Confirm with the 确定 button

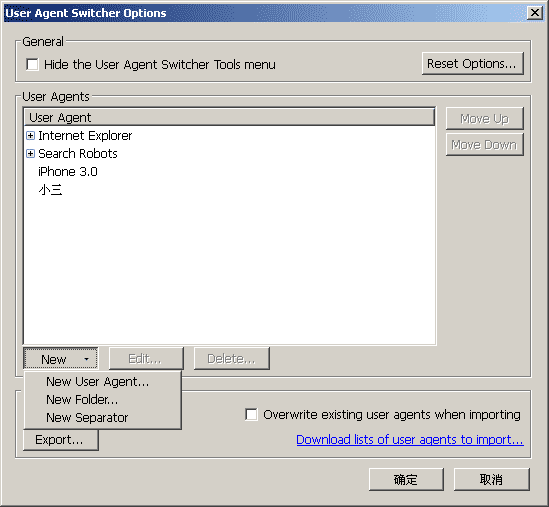click(x=406, y=479)
